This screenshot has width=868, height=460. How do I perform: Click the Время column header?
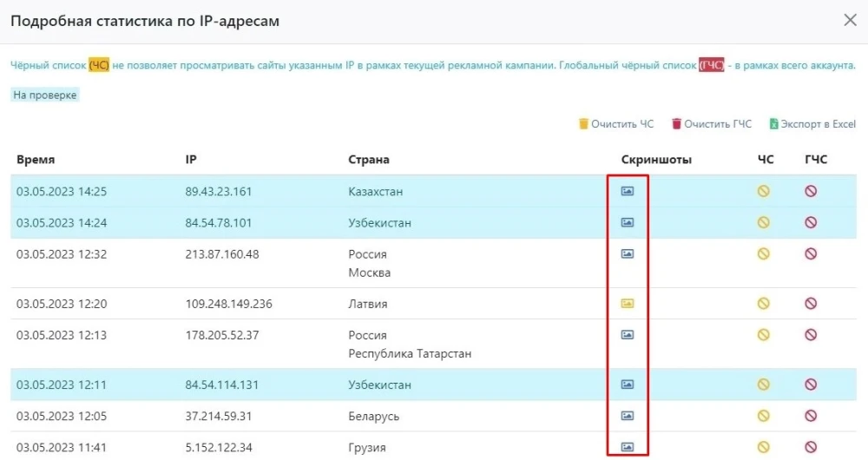point(36,160)
